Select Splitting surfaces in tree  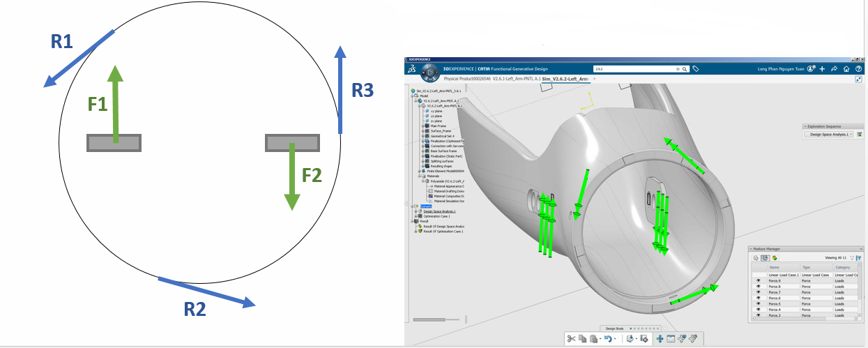pyautogui.click(x=442, y=161)
